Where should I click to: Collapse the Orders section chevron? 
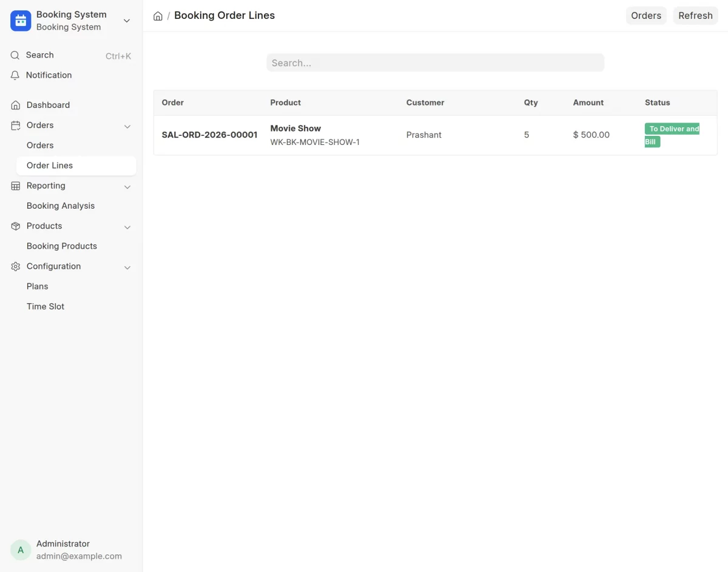127,126
